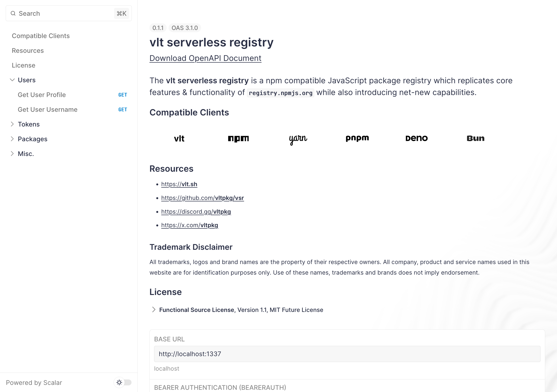Click the Powered by Scalar link
The width and height of the screenshot is (557, 392).
coord(34,383)
